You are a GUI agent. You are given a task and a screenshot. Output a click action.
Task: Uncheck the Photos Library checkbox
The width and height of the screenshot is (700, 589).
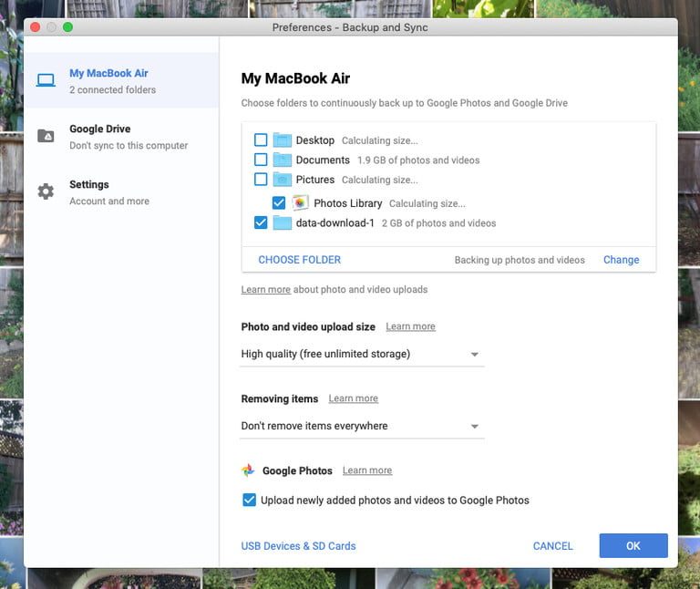pyautogui.click(x=279, y=203)
